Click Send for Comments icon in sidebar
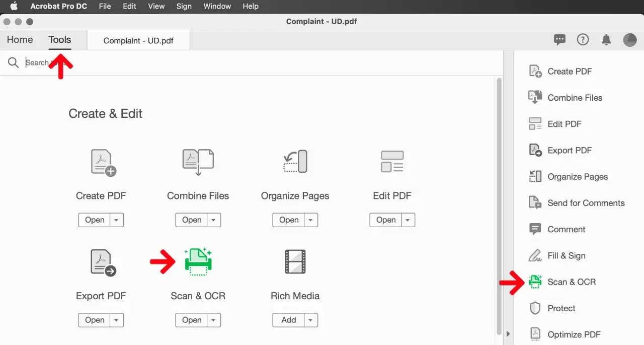The image size is (644, 345). pos(535,202)
